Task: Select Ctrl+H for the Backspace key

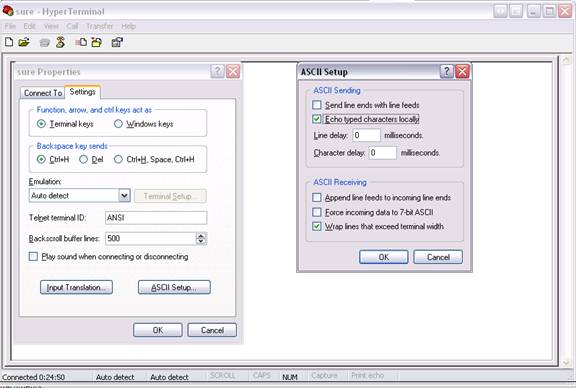Action: (41, 159)
